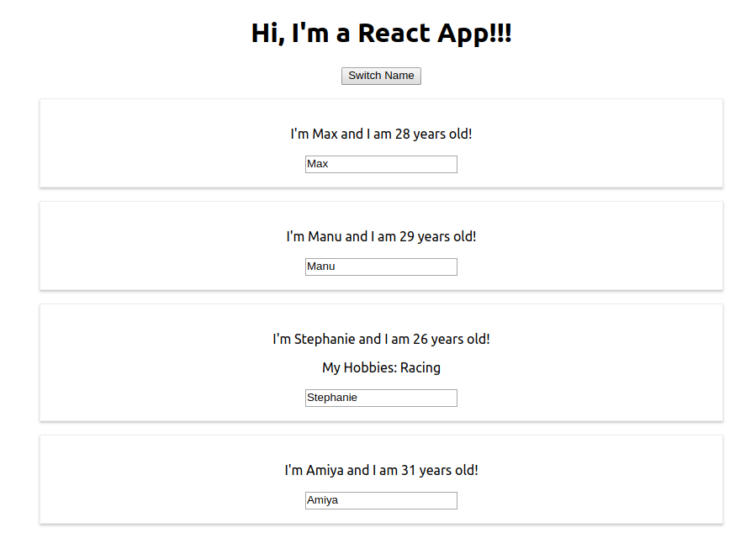Click the name "Max" in the first card's sentence
The width and height of the screenshot is (756, 549).
pyautogui.click(x=325, y=134)
